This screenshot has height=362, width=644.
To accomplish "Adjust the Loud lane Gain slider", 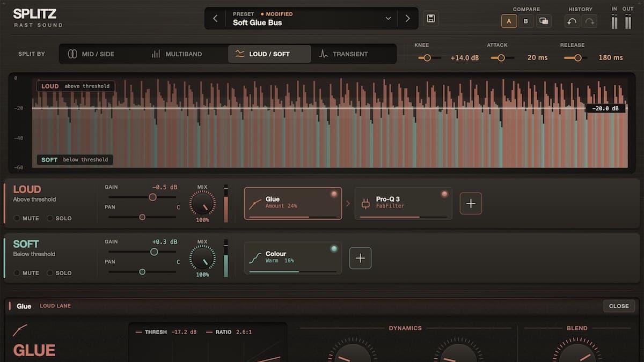I will coord(142,197).
